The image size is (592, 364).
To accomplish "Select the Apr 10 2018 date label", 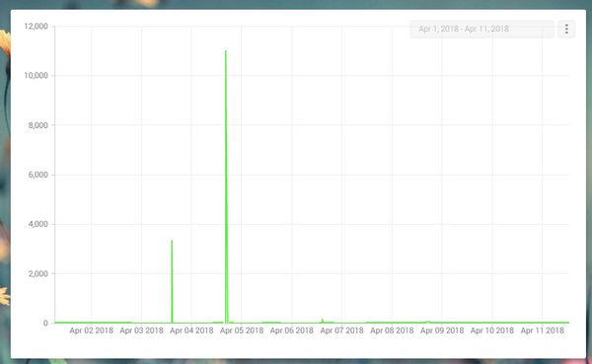I will pyautogui.click(x=492, y=330).
